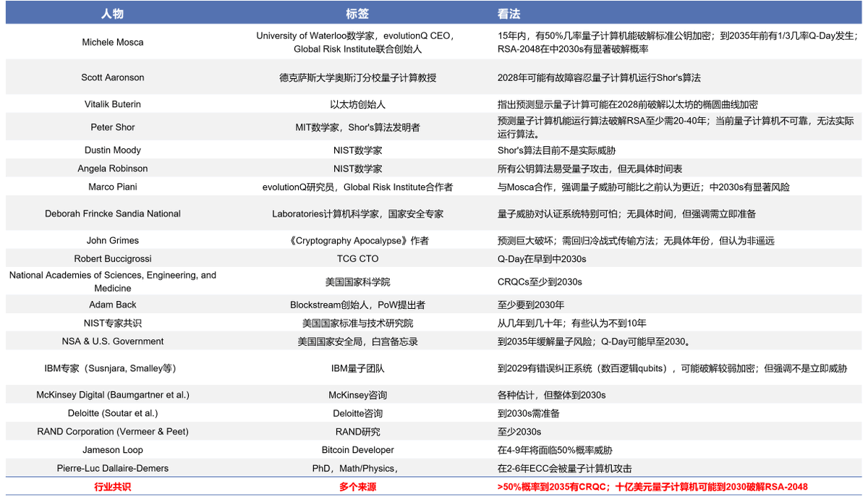Image resolution: width=868 pixels, height=497 pixels.
Task: Click 《Cryptography Apocalypse》作者 cell
Action: pos(357,240)
